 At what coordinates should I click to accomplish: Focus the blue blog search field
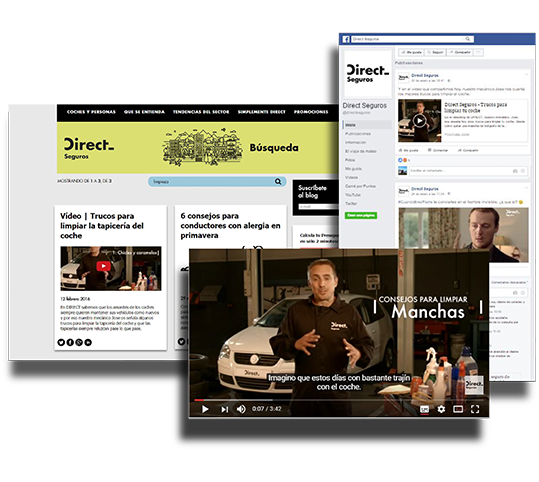tap(217, 182)
